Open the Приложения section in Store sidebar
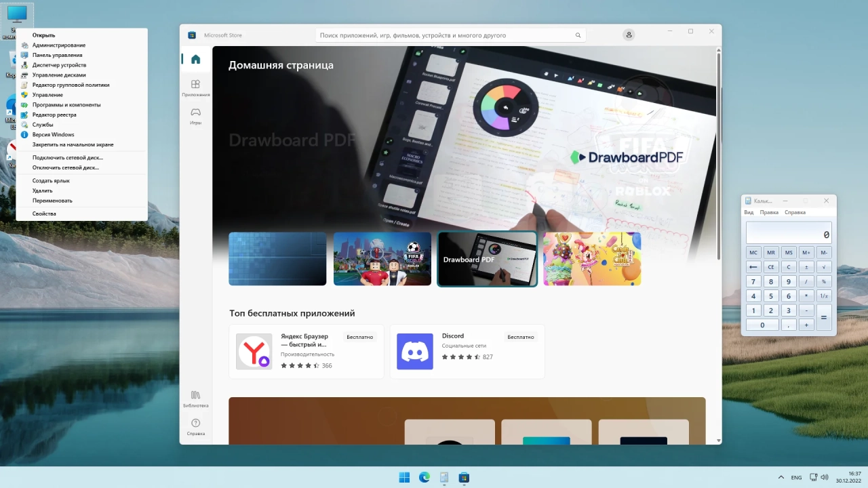868x488 pixels. coord(195,87)
